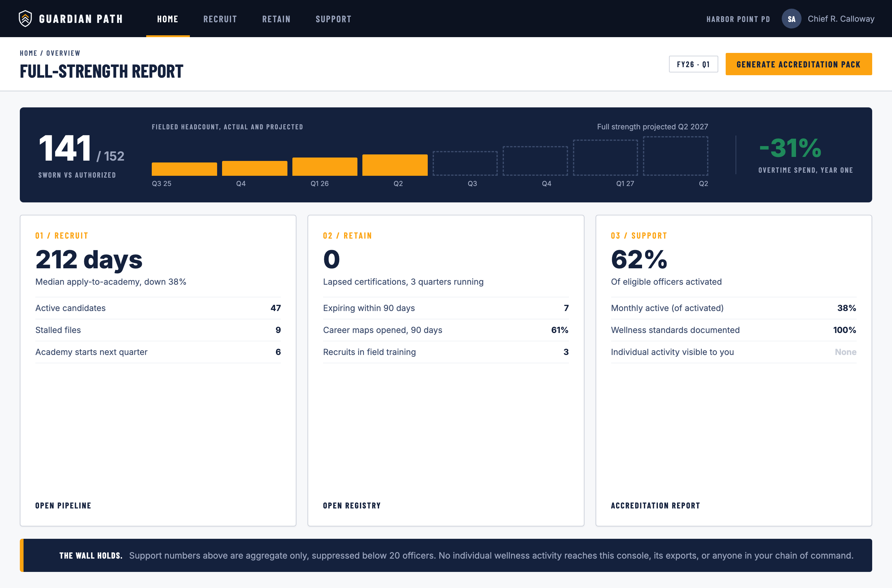The height and width of the screenshot is (588, 892).
Task: Open the FY26 · Q1 period selector
Action: pos(693,64)
